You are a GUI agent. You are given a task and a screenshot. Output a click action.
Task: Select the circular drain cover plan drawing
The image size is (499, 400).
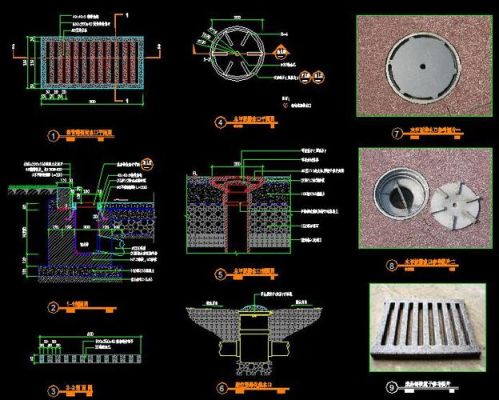(x=237, y=54)
